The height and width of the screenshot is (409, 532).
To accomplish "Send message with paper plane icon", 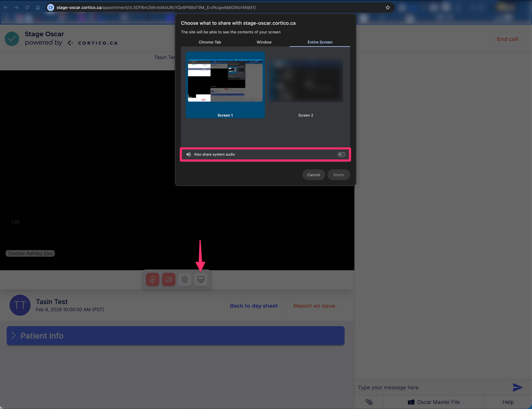I will 517,387.
